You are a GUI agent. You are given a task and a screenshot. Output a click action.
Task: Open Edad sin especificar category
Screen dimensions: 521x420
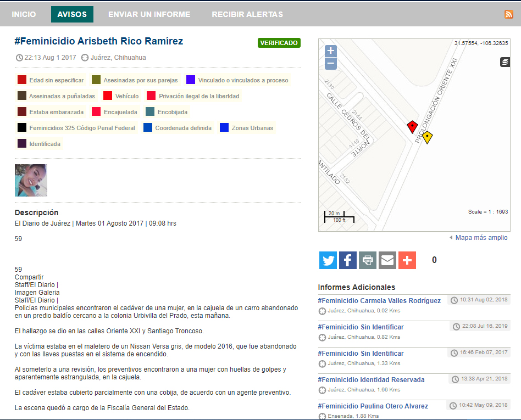coord(50,80)
